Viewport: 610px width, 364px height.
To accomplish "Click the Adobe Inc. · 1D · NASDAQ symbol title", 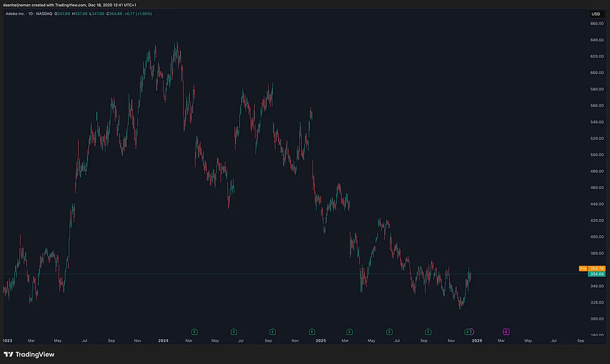I will (x=29, y=14).
